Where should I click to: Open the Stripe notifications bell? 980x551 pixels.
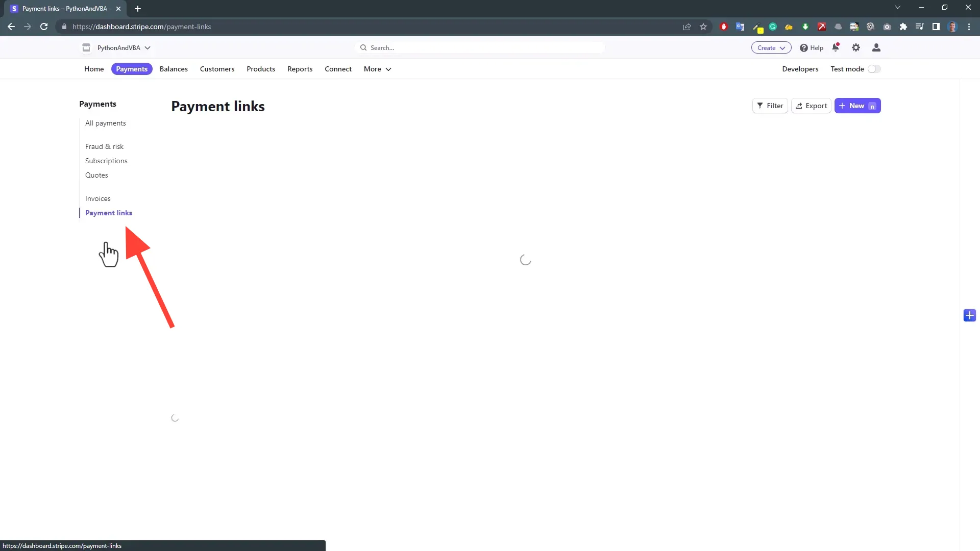836,47
